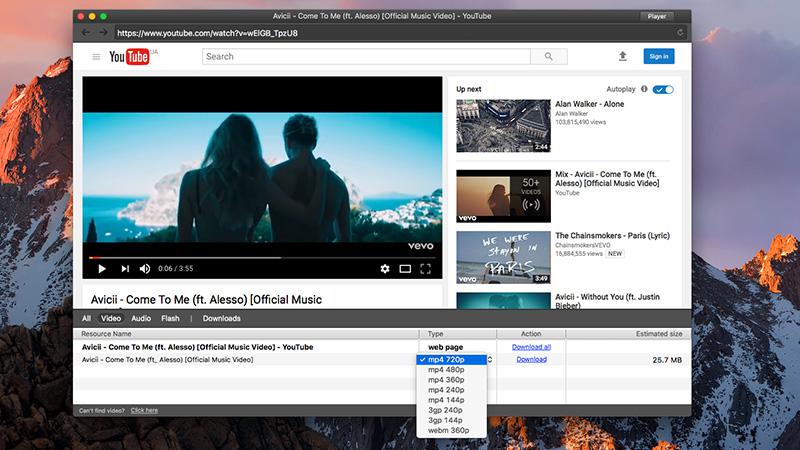Mute the video volume

point(145,268)
